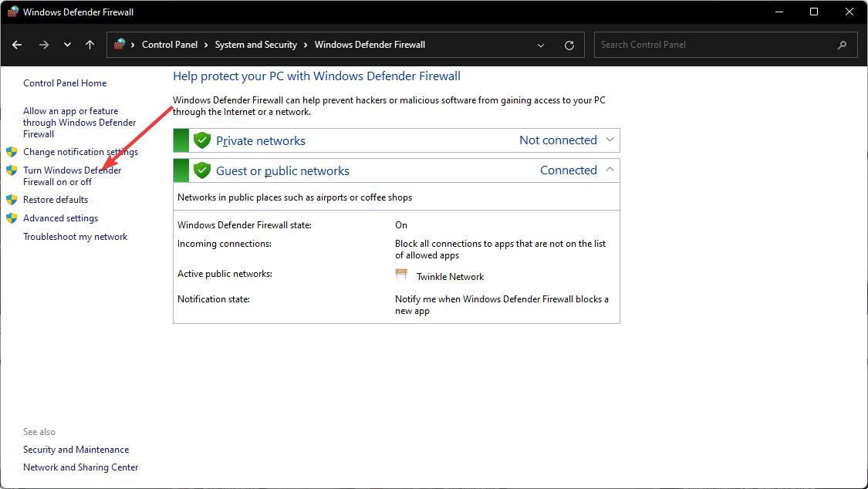Click the up one level arrow
868x489 pixels.
90,45
